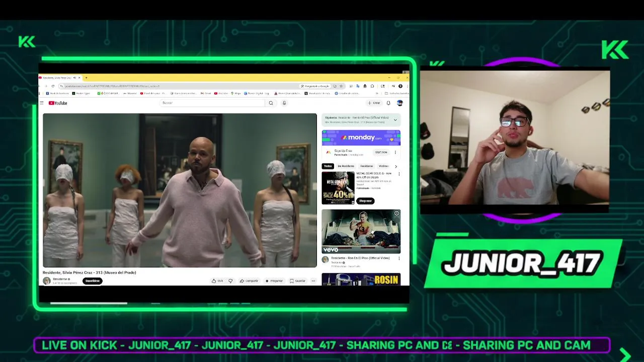
Task: Click the Residente channel name link
Action: click(x=60, y=279)
